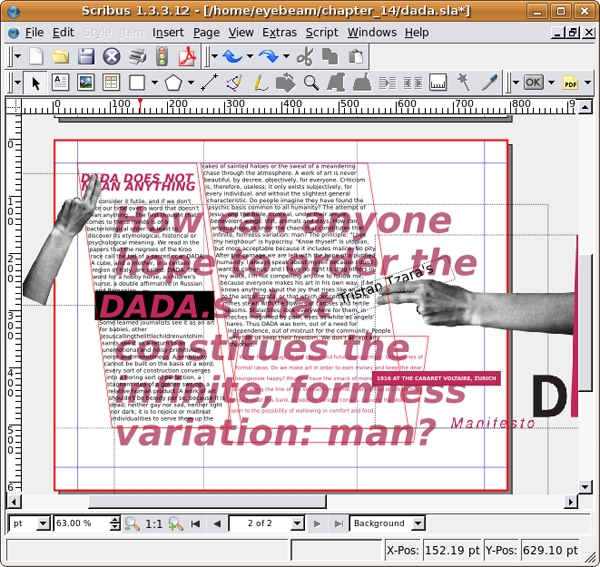Open the PDF fields dropdown next to OK
This screenshot has width=600, height=567.
point(551,83)
